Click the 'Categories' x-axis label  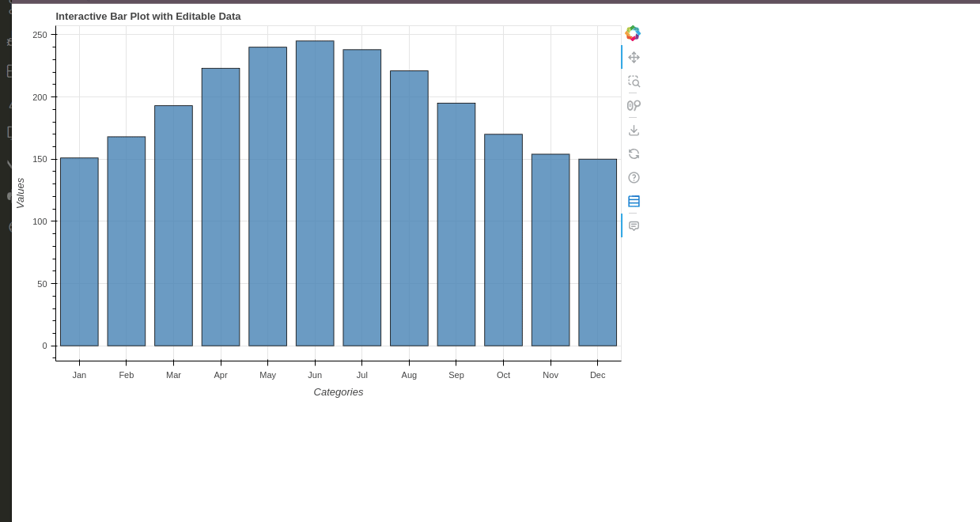pyautogui.click(x=339, y=391)
